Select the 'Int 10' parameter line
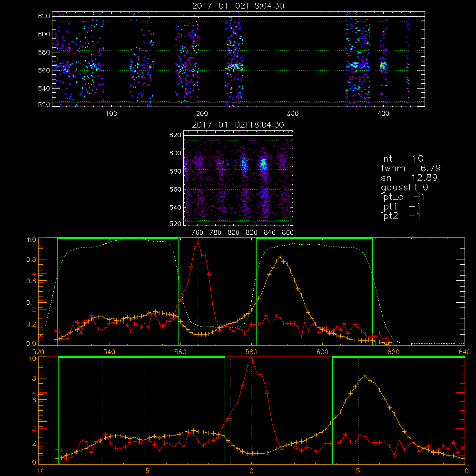This screenshot has height=476, width=476. coord(402,159)
